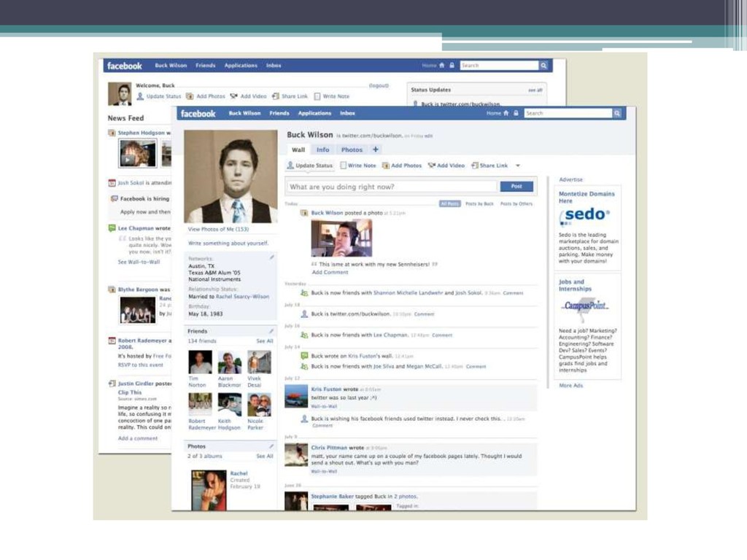Open Applications in the front window header

[x=314, y=113]
